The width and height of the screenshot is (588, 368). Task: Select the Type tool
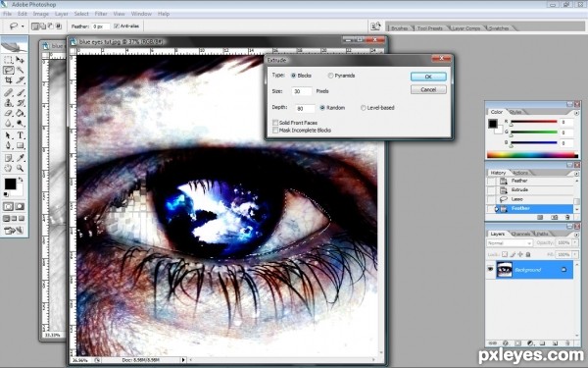(x=20, y=135)
